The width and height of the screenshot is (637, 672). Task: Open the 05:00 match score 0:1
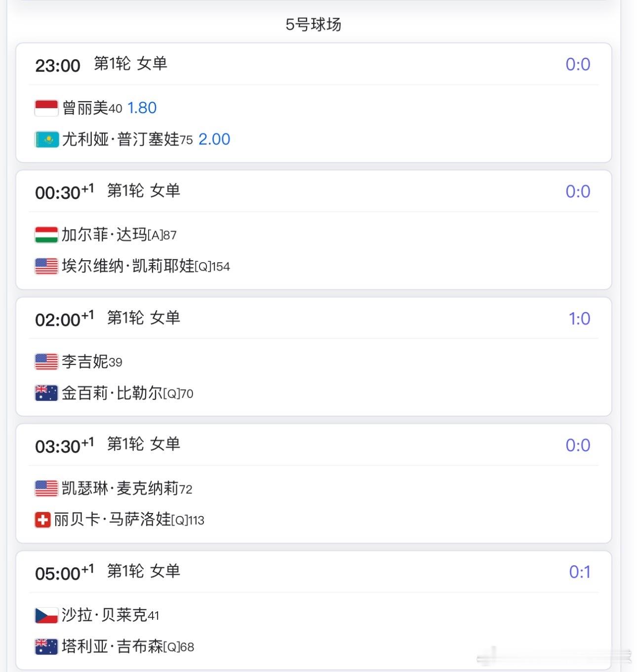click(x=580, y=572)
